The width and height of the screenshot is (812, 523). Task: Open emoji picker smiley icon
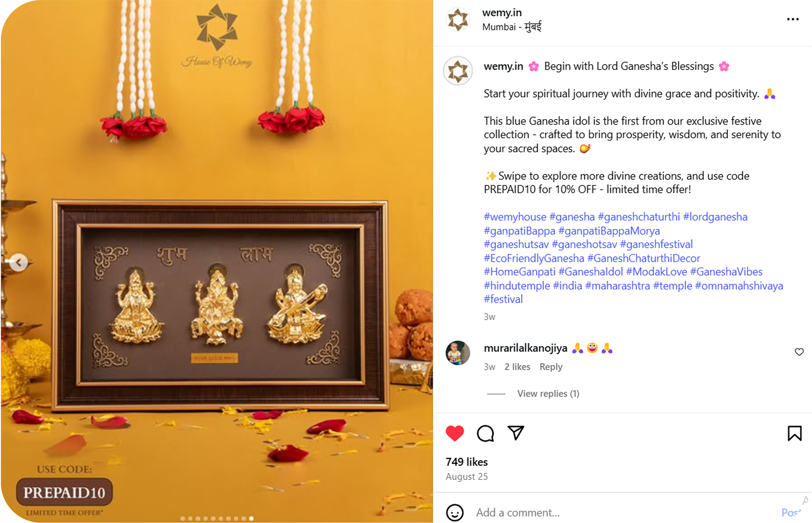point(455,512)
